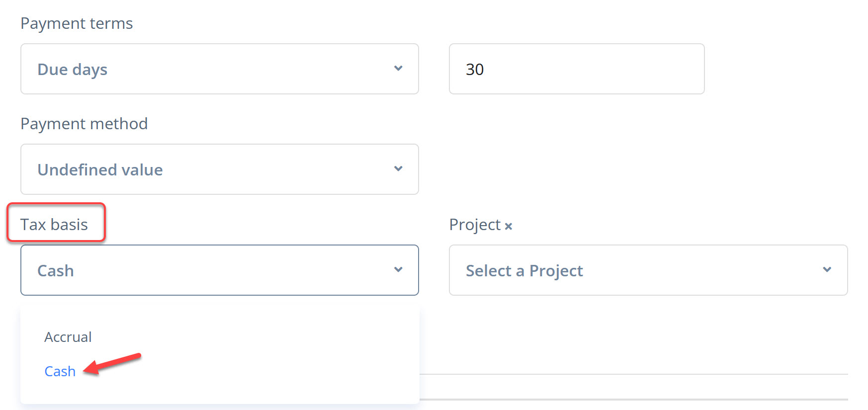The image size is (868, 410).
Task: Click the Undefined value text
Action: point(100,170)
